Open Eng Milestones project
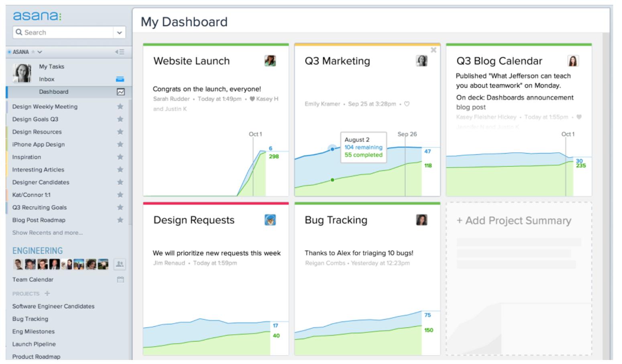Image resolution: width=622 pixels, height=364 pixels. pyautogui.click(x=33, y=332)
